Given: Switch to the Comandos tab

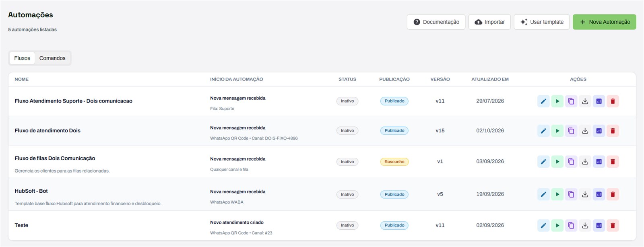Looking at the screenshot, I should coord(52,58).
